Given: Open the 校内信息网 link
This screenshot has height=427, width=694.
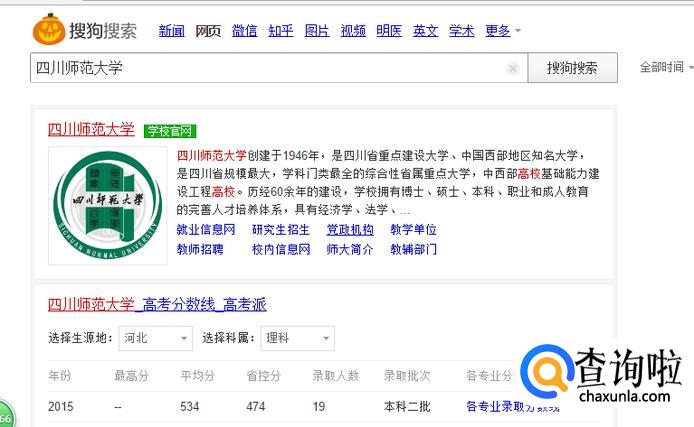Looking at the screenshot, I should (281, 250).
